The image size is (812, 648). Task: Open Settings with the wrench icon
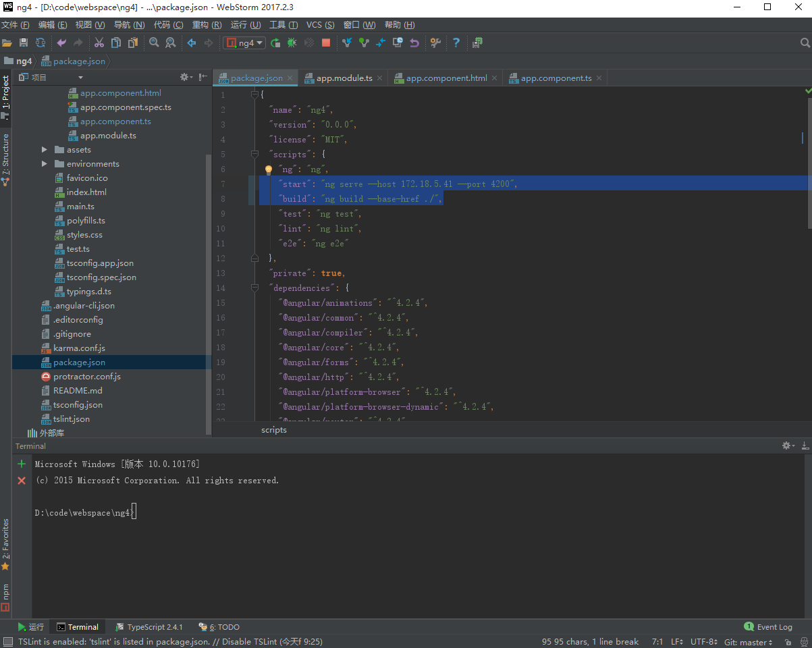pos(435,43)
